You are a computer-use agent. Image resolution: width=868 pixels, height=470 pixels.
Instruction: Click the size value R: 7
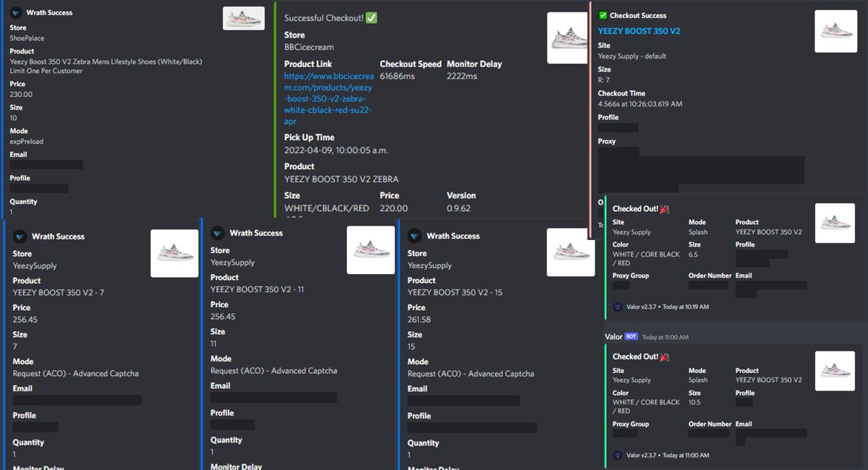pyautogui.click(x=604, y=80)
